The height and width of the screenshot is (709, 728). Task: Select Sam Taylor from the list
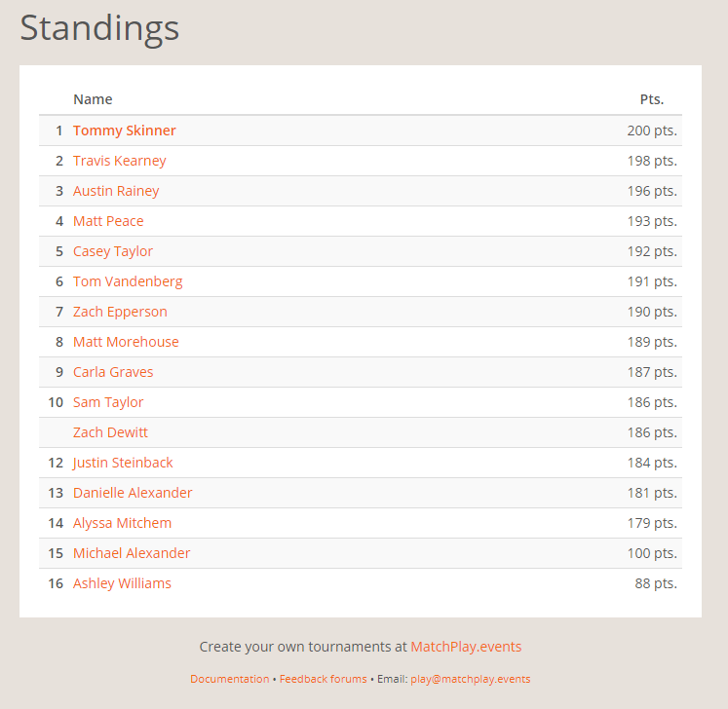click(108, 402)
